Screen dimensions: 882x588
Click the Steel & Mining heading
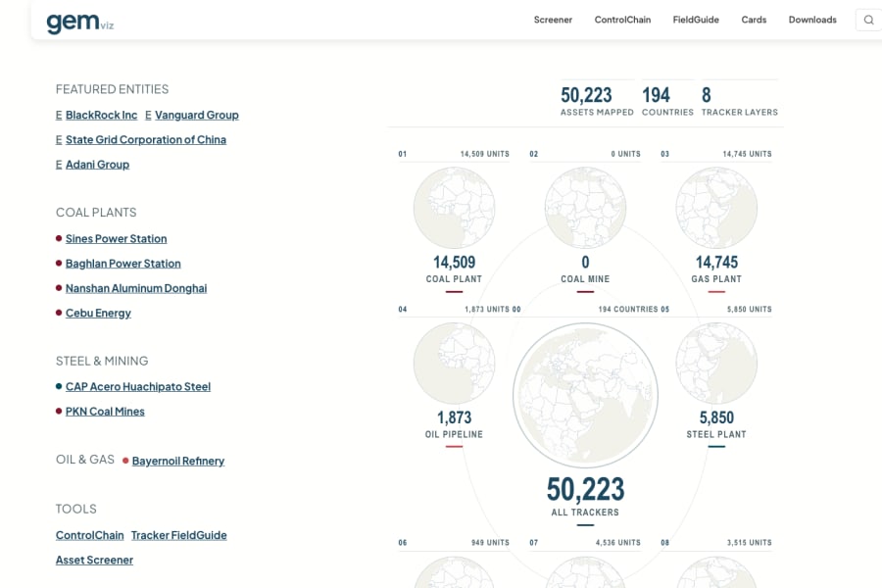[x=102, y=361]
